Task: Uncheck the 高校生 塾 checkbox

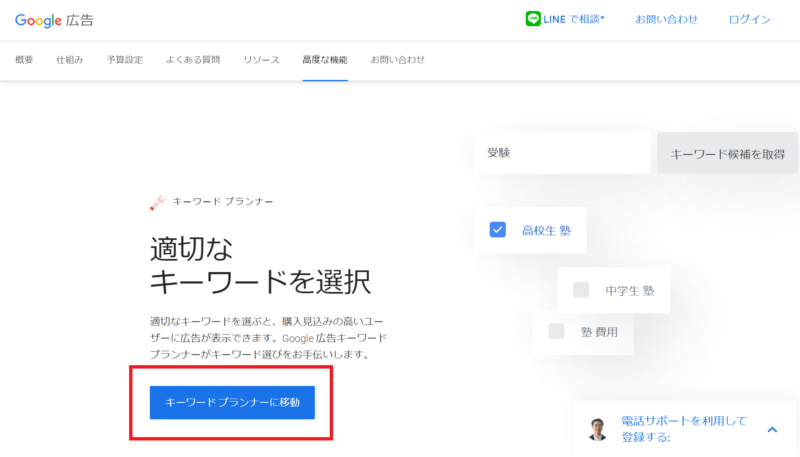Action: 497,230
